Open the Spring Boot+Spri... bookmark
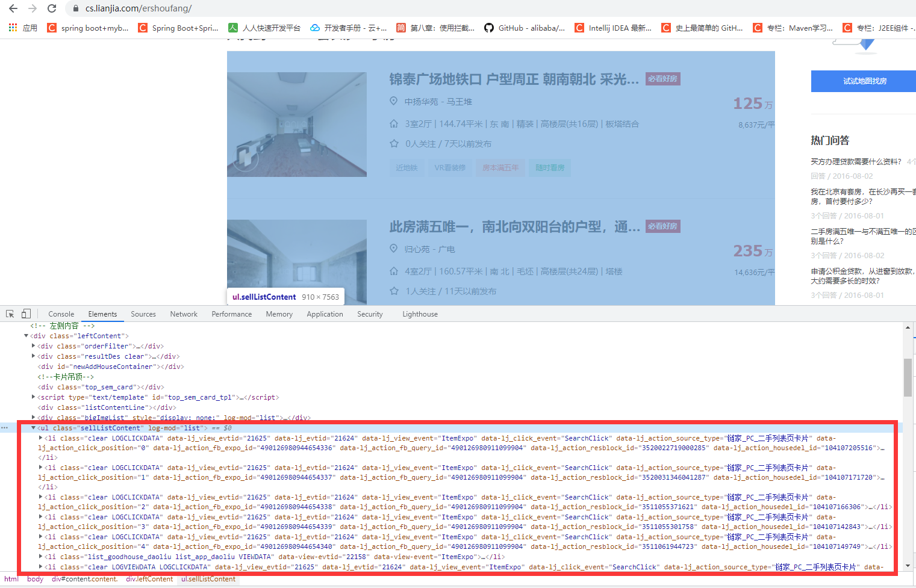Screen dimensions: 916x588 point(178,28)
